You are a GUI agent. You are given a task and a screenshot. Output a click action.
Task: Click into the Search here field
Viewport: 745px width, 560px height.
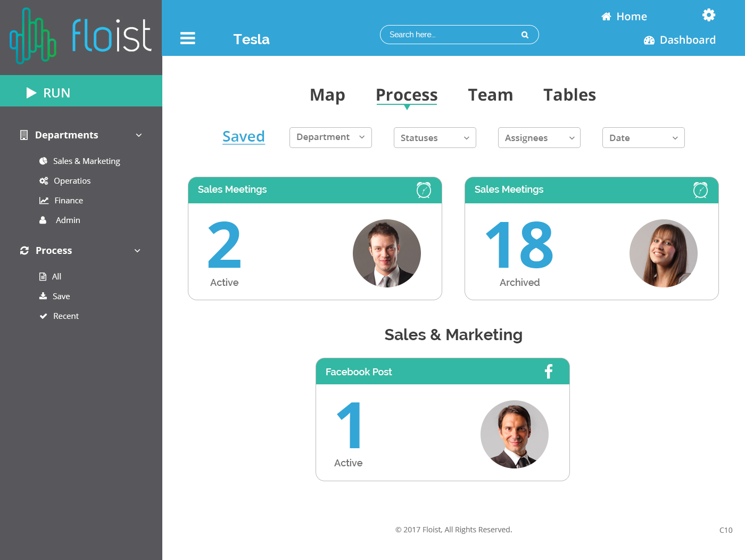pos(450,35)
